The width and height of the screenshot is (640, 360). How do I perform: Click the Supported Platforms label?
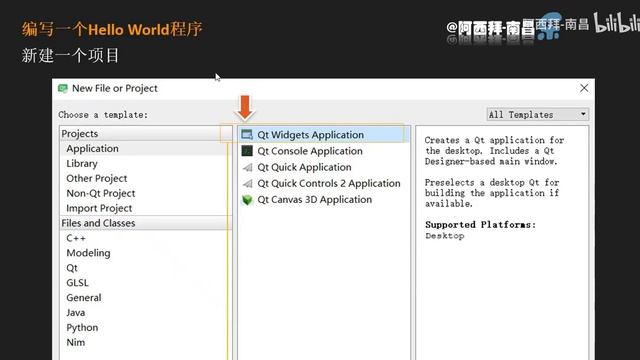click(480, 224)
